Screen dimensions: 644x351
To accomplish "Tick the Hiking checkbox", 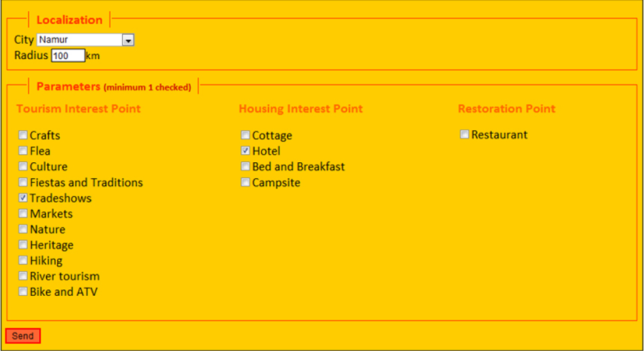I will [23, 260].
